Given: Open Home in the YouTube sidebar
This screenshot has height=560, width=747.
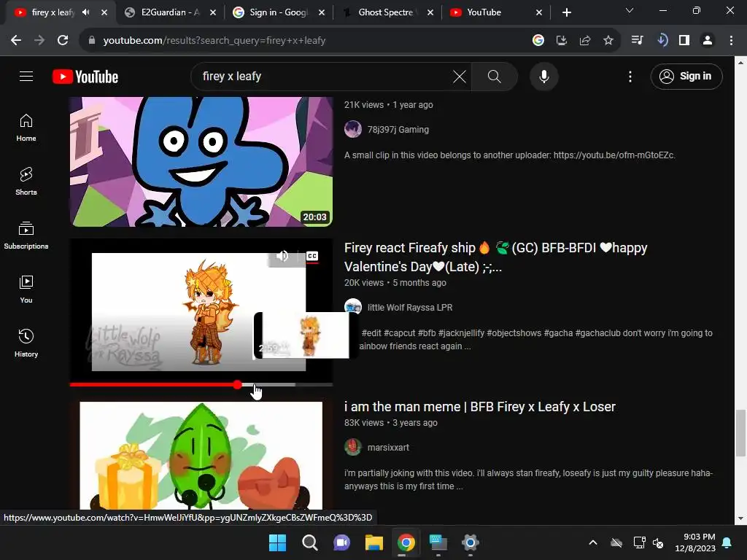Looking at the screenshot, I should [x=26, y=128].
